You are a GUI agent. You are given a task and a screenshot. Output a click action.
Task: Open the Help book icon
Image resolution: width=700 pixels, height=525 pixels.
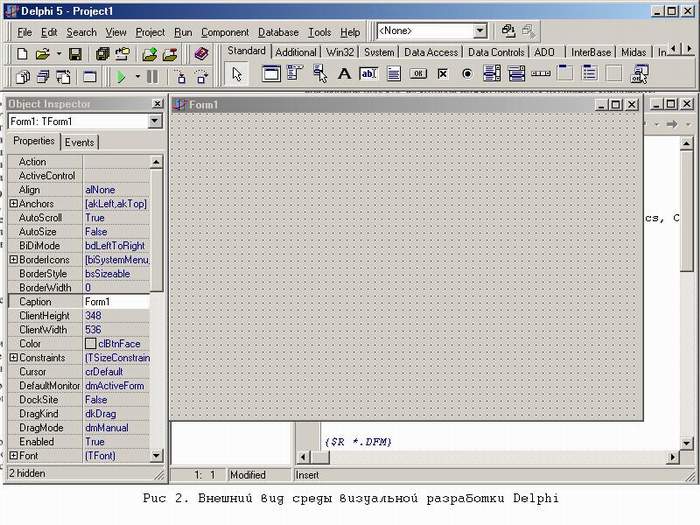pyautogui.click(x=201, y=54)
